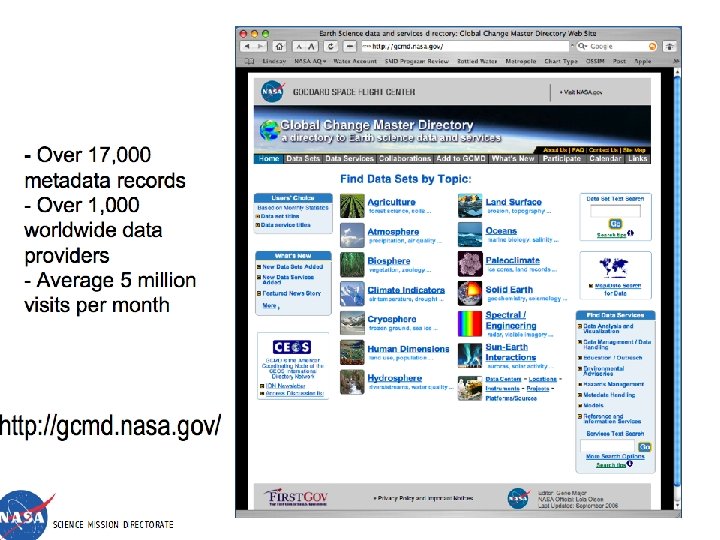The image size is (720, 540).
Task: Open the More Search Options link
Action: (615, 456)
